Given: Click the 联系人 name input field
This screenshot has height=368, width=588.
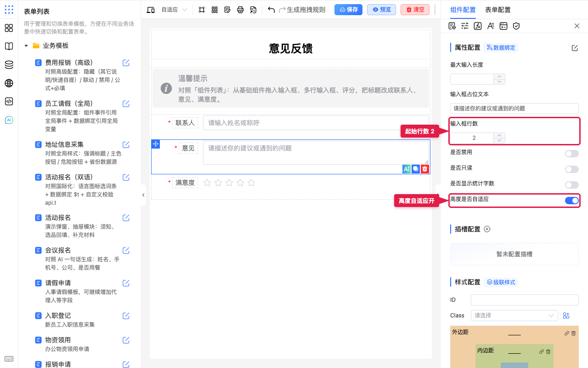Looking at the screenshot, I should point(316,123).
